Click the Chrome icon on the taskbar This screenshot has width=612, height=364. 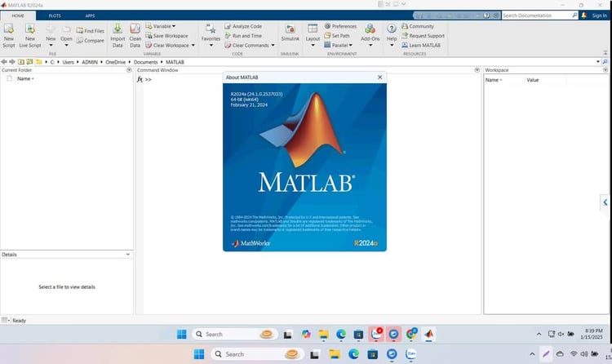tap(411, 335)
